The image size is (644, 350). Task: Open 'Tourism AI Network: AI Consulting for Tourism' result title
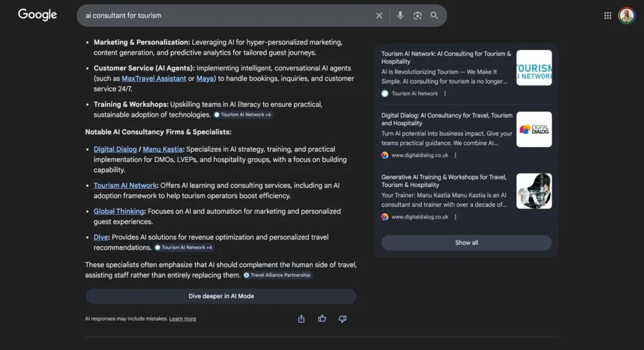pyautogui.click(x=446, y=57)
